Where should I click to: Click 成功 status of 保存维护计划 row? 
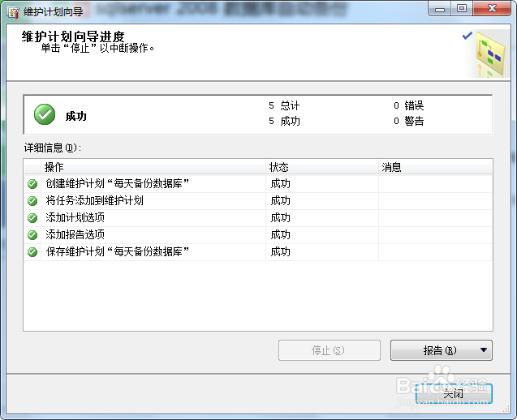(x=280, y=252)
